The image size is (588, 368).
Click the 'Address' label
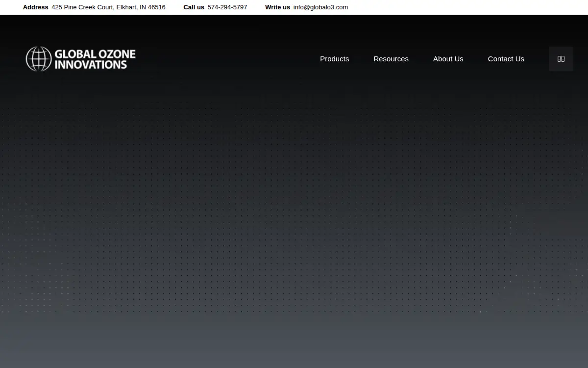tap(36, 7)
